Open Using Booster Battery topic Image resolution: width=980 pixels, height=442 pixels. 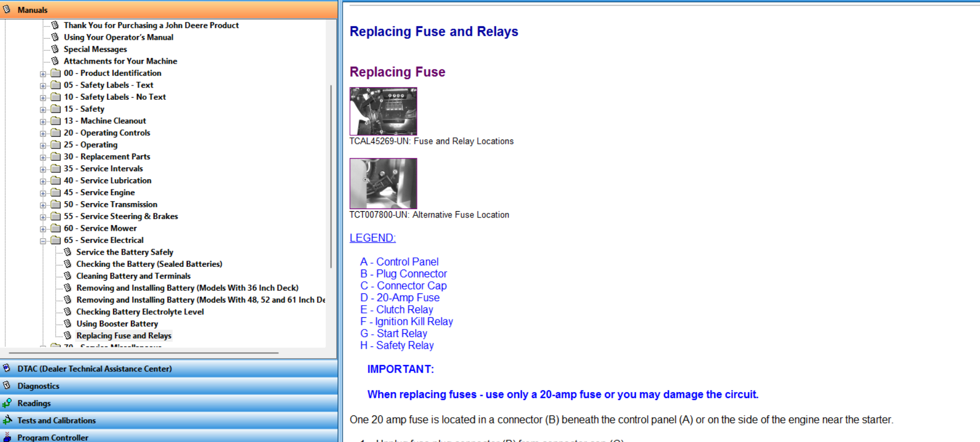[x=117, y=324]
